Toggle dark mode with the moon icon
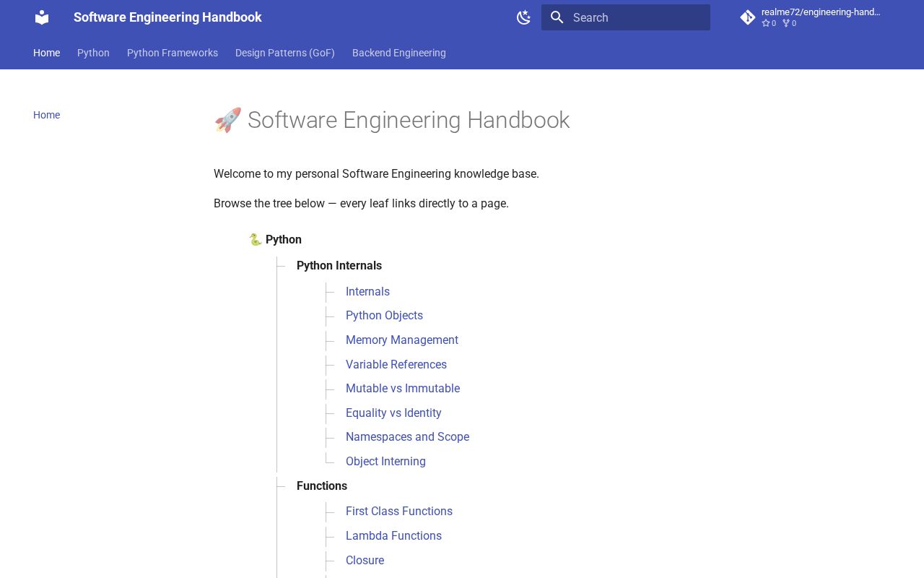Screen dimensions: 924x578 (524, 17)
